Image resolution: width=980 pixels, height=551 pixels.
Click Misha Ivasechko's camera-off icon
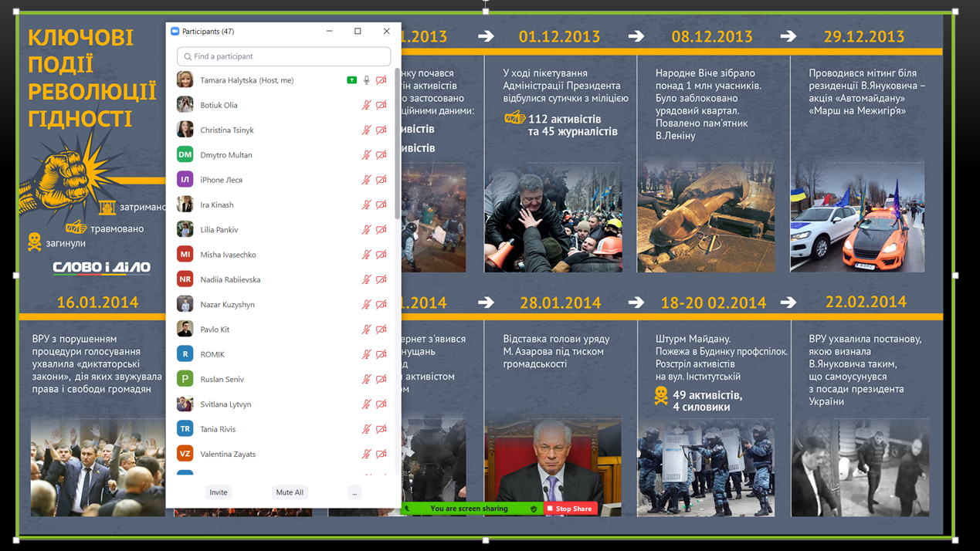pyautogui.click(x=381, y=255)
